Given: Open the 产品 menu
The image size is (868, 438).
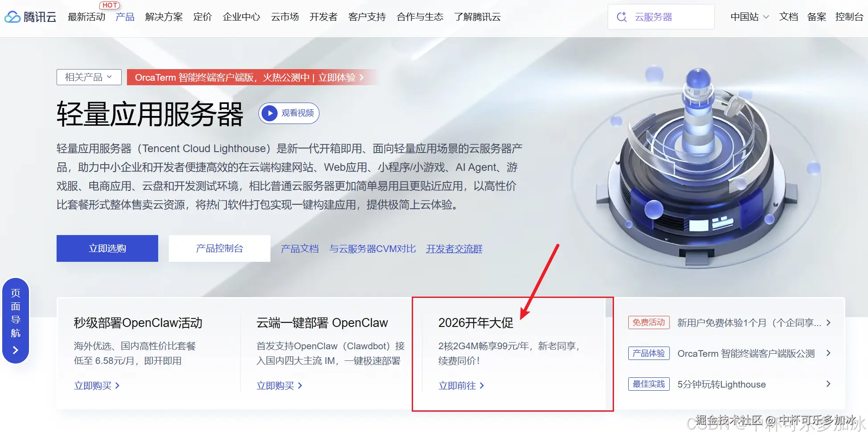Looking at the screenshot, I should tap(125, 17).
